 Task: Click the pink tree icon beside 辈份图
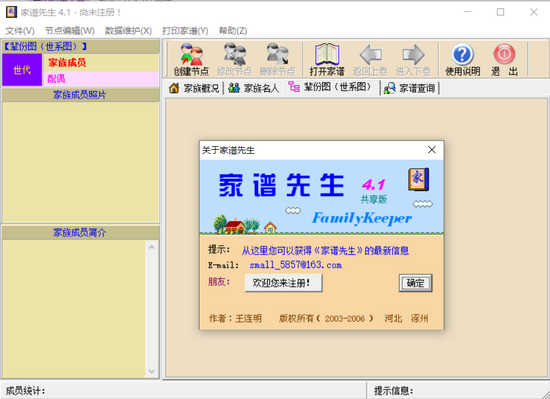point(294,87)
